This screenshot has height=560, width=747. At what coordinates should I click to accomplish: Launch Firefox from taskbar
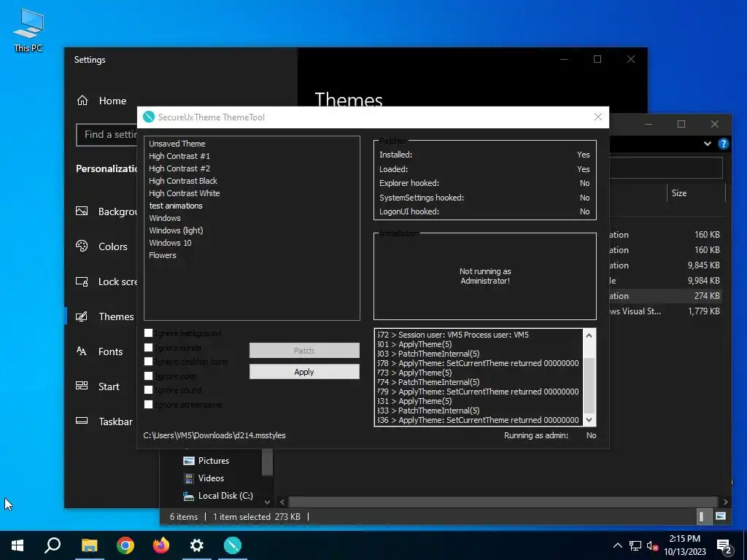[161, 545]
